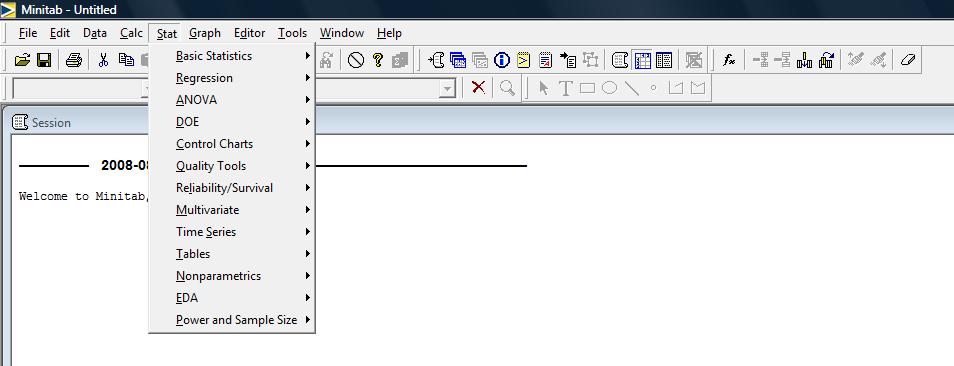The width and height of the screenshot is (954, 366).
Task: Open the Tools menu
Action: pyautogui.click(x=293, y=33)
